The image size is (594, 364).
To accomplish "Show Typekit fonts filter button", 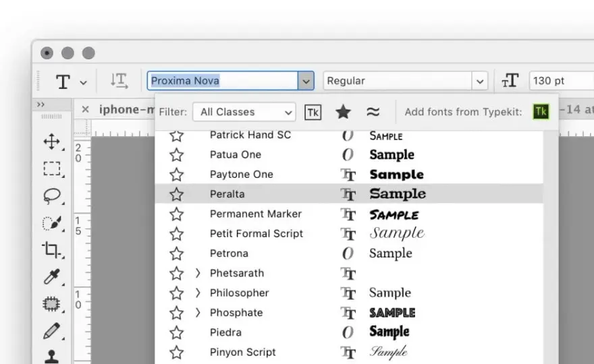I will (313, 113).
